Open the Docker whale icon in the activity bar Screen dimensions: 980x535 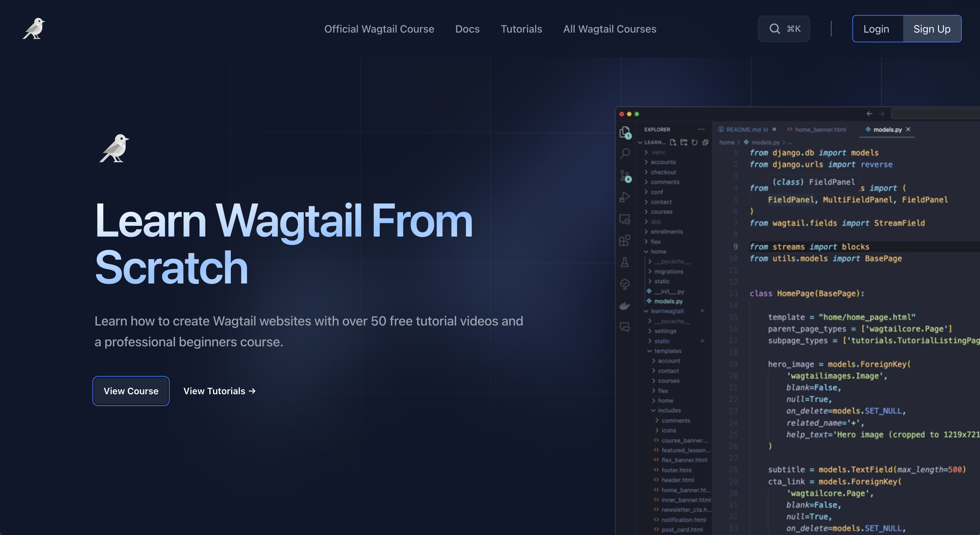(x=625, y=306)
